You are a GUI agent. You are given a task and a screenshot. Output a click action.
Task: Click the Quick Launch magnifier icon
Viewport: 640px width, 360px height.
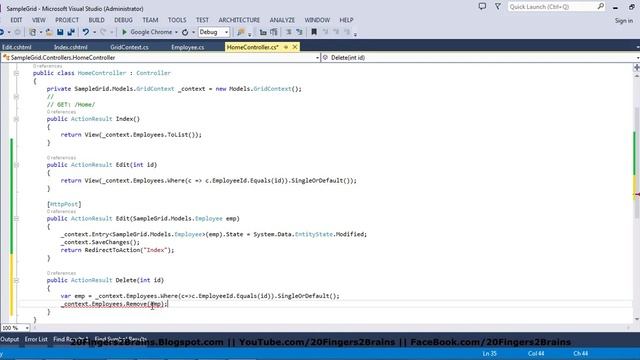click(601, 7)
